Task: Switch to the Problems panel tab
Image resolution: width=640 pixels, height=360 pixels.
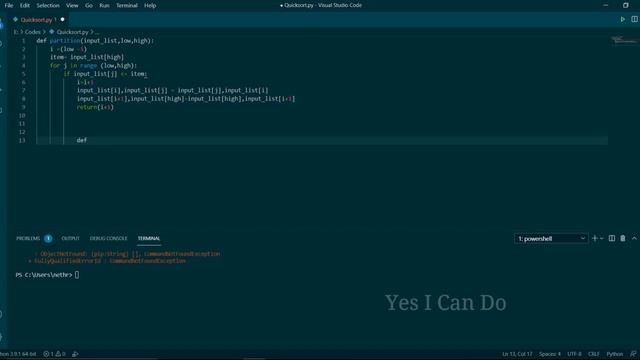Action: point(28,238)
